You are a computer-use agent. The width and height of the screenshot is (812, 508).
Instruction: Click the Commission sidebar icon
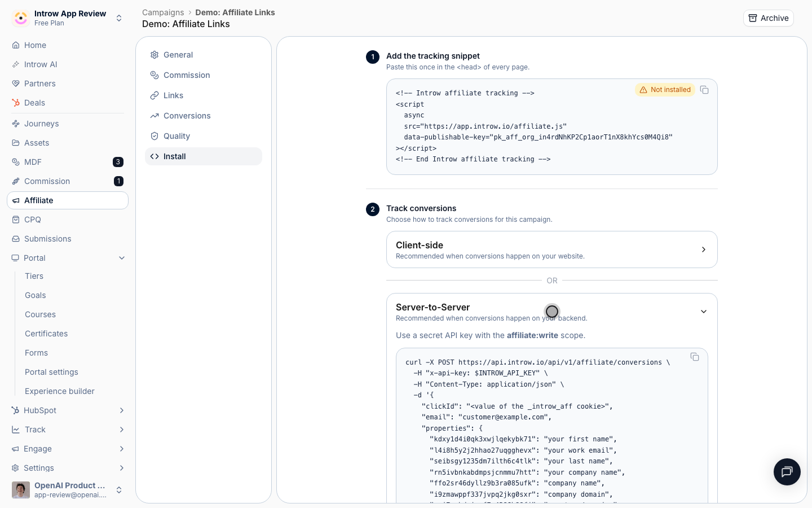(x=16, y=181)
